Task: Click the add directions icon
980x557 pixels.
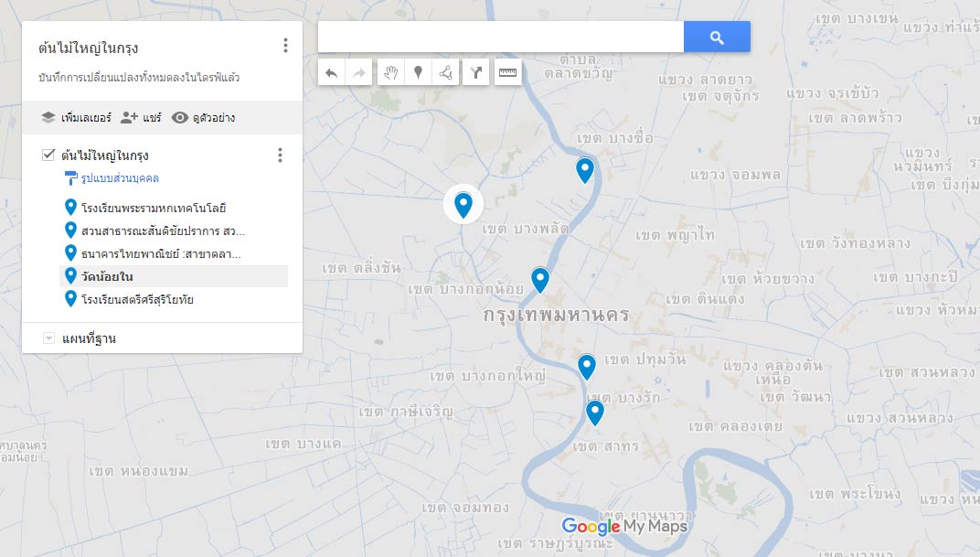Action: (476, 73)
